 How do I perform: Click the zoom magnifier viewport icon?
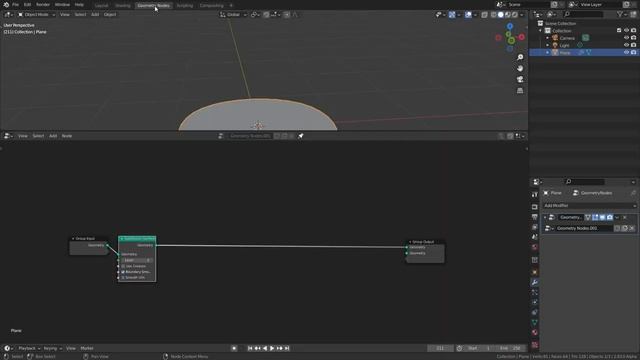[x=520, y=57]
